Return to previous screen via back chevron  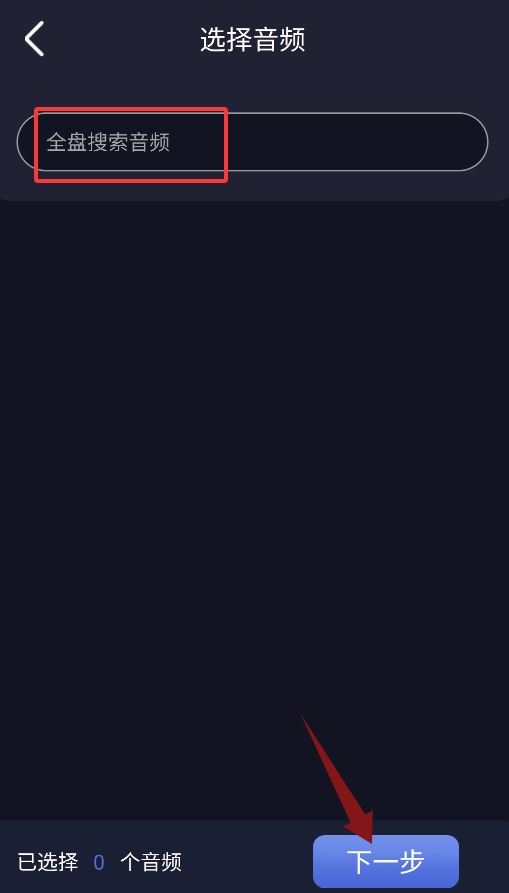[x=34, y=39]
